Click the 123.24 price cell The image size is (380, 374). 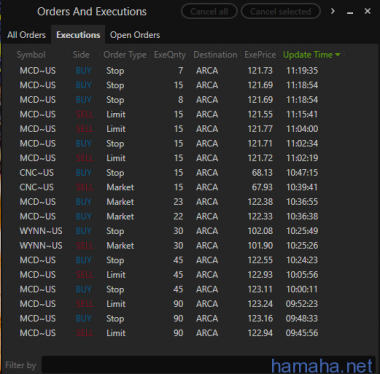point(260,304)
